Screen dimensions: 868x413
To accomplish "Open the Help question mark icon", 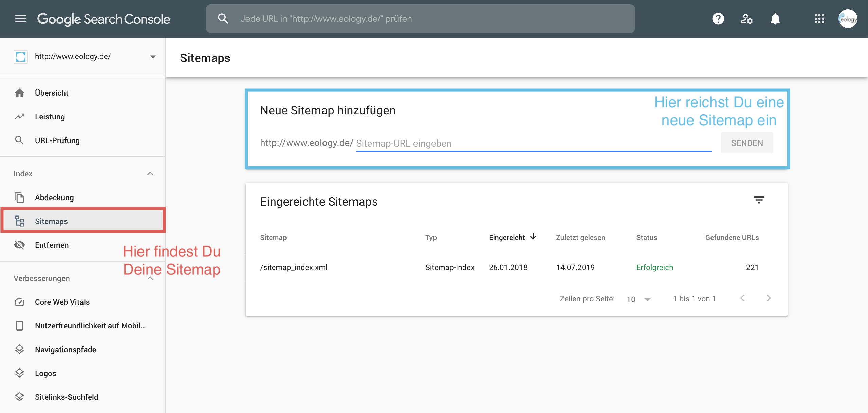I will [718, 19].
